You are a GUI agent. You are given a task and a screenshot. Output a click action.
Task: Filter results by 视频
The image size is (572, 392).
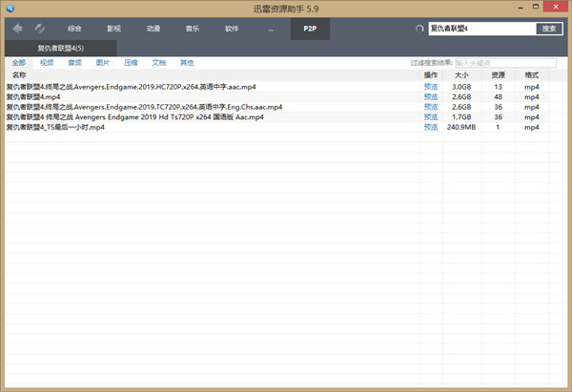47,63
